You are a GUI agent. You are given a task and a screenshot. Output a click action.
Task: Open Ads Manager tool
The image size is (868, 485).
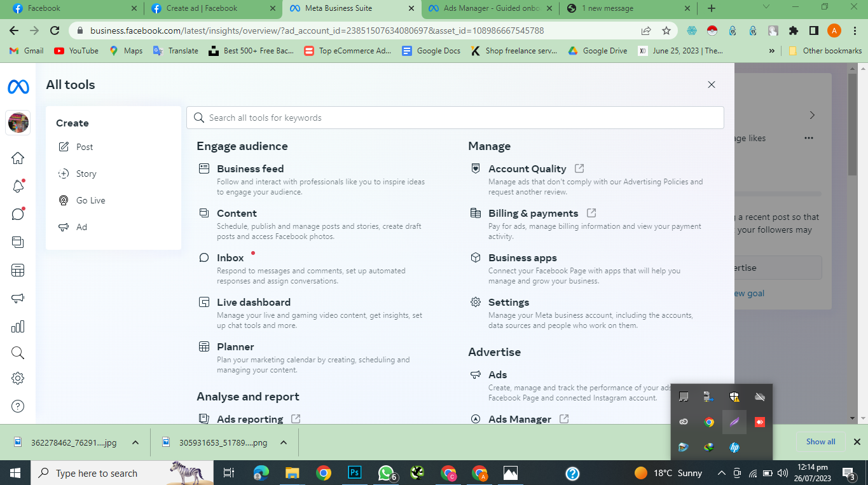click(520, 419)
